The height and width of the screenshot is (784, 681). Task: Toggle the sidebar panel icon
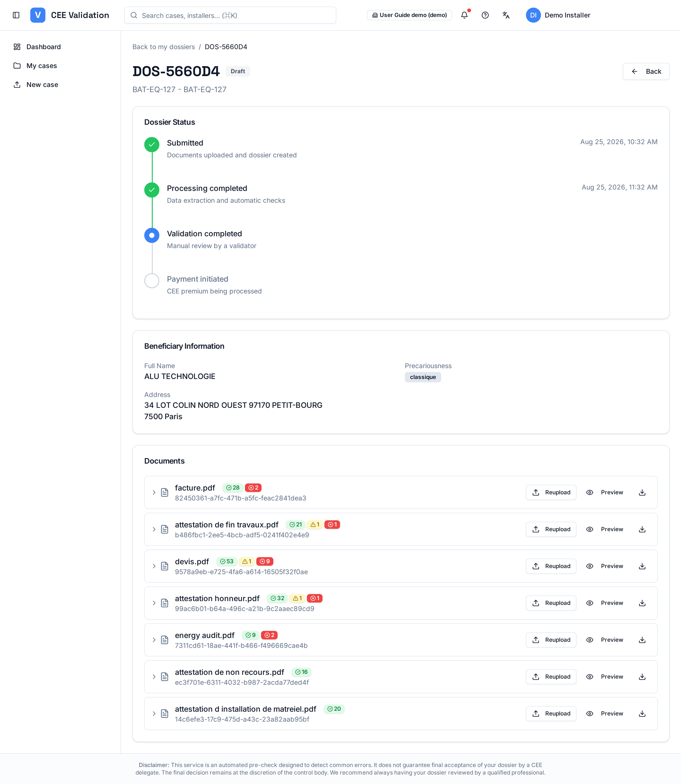(x=16, y=15)
